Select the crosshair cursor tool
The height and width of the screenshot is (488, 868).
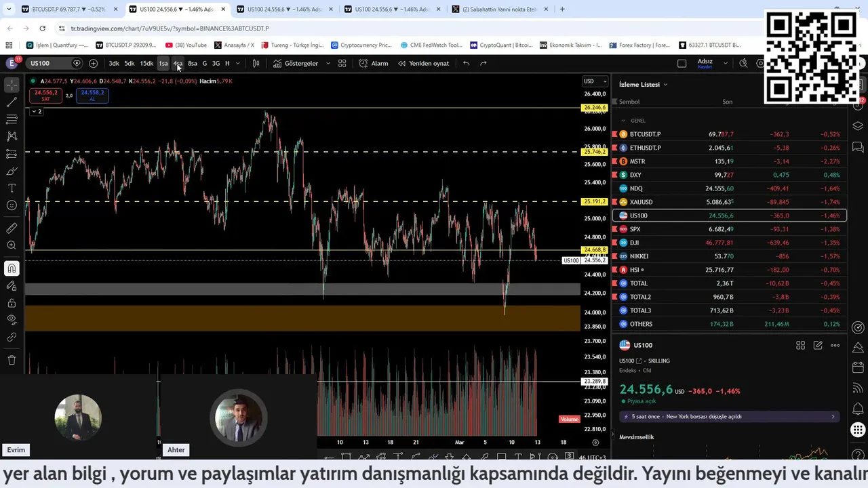pyautogui.click(x=12, y=85)
